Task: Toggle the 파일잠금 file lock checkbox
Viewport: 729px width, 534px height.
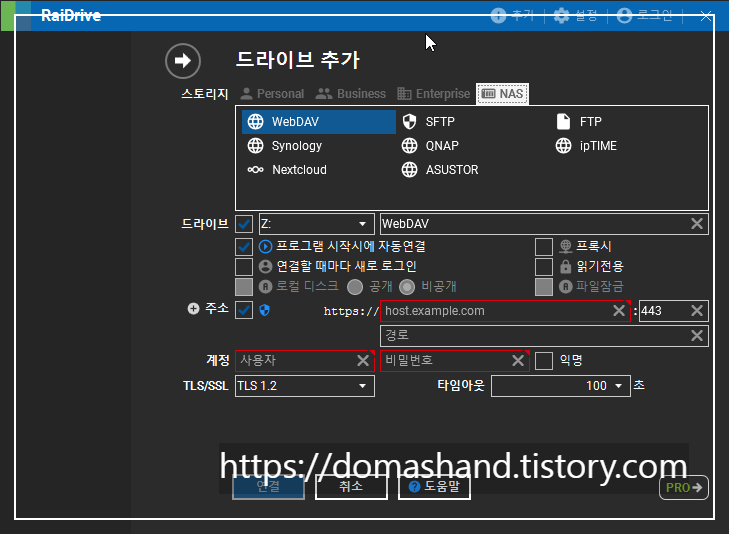Action: [x=543, y=287]
